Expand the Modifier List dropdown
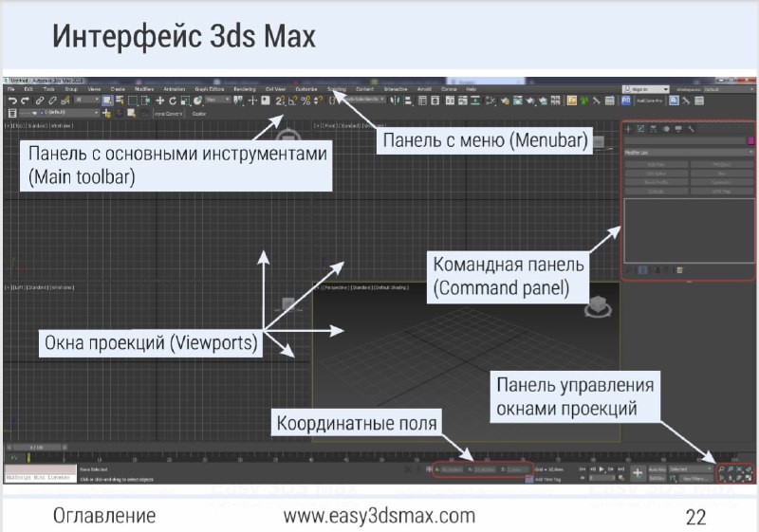This screenshot has height=532, width=759. [689, 153]
